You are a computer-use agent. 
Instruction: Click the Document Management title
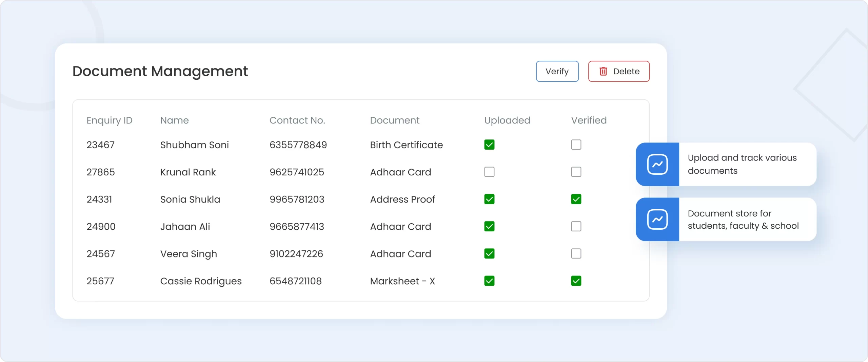click(x=160, y=71)
